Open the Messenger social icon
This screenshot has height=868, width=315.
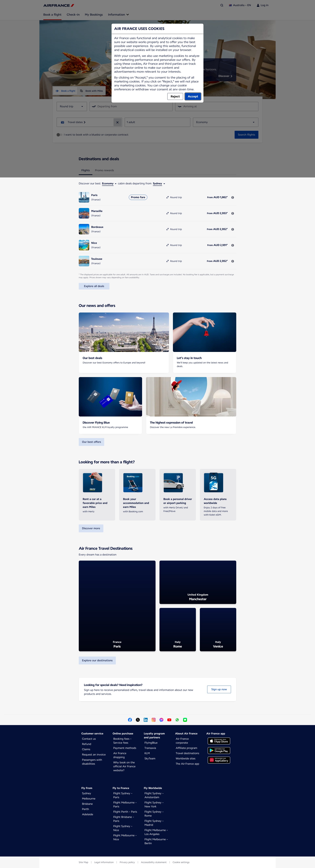tap(161, 720)
